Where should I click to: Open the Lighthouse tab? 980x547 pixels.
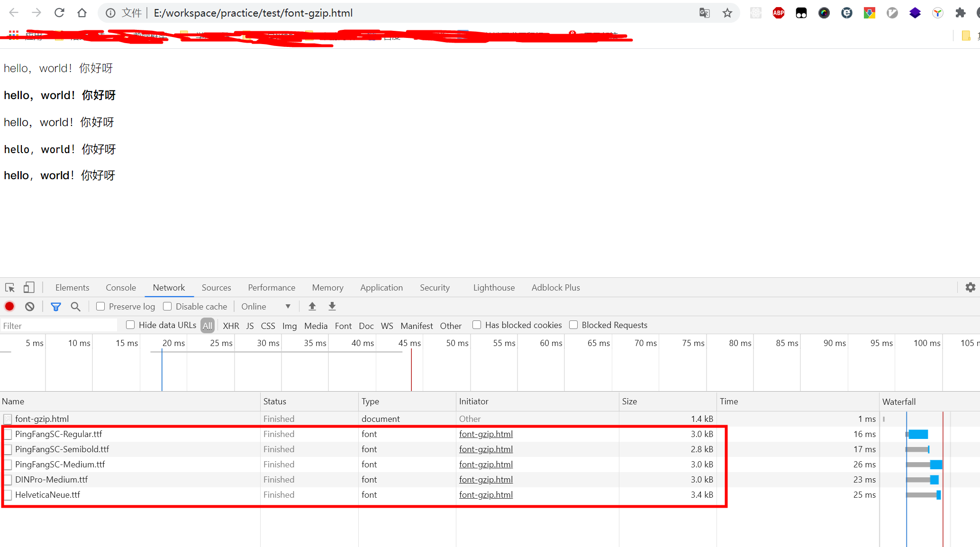click(494, 287)
